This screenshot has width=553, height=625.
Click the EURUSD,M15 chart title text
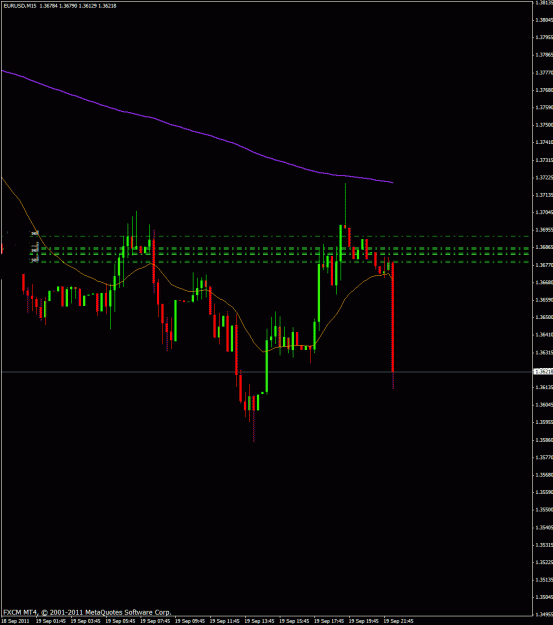click(x=20, y=6)
